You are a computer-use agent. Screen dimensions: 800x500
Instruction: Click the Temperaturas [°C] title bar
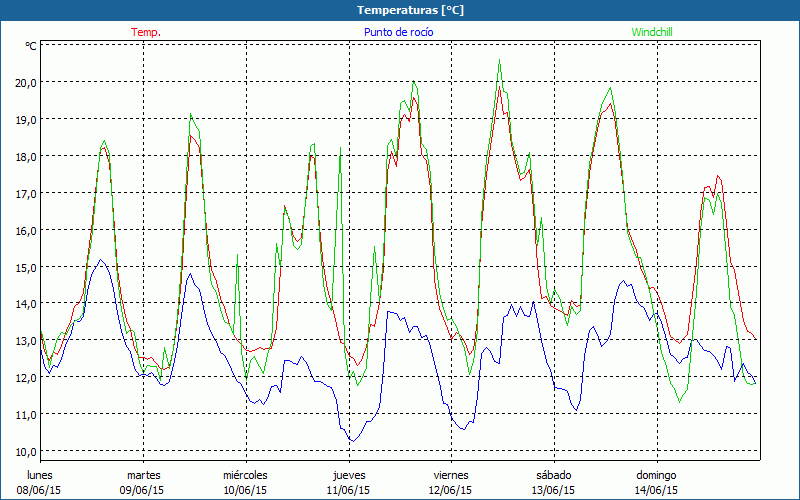400,10
